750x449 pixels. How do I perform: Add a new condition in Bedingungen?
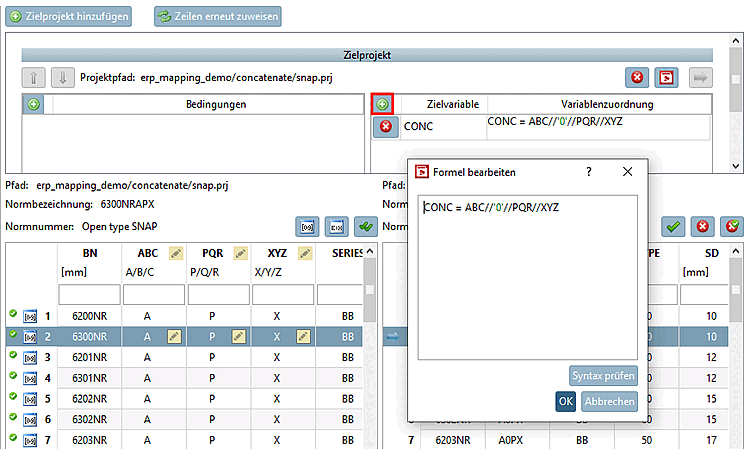click(33, 104)
